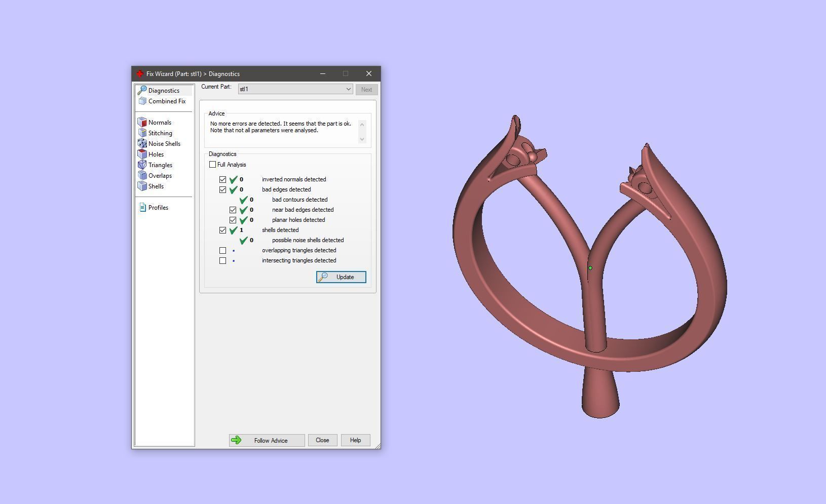Click the 'planar holes detected' label
826x504 pixels.
click(298, 220)
